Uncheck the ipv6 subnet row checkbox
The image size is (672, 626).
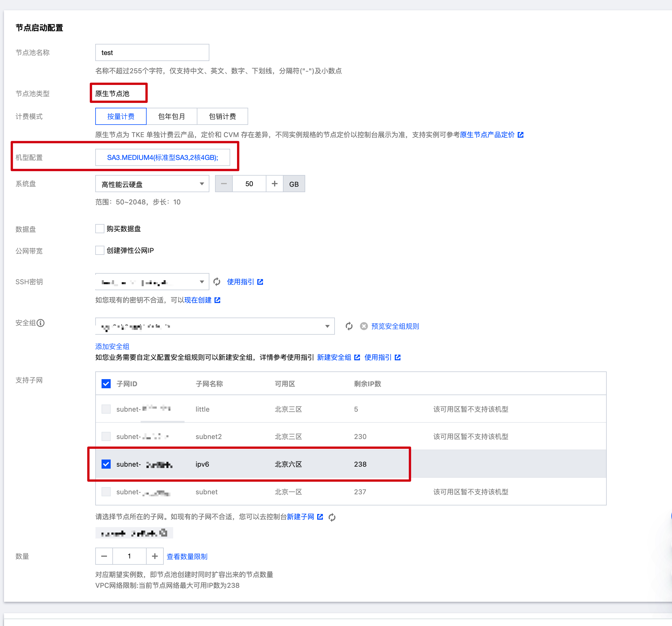(106, 464)
